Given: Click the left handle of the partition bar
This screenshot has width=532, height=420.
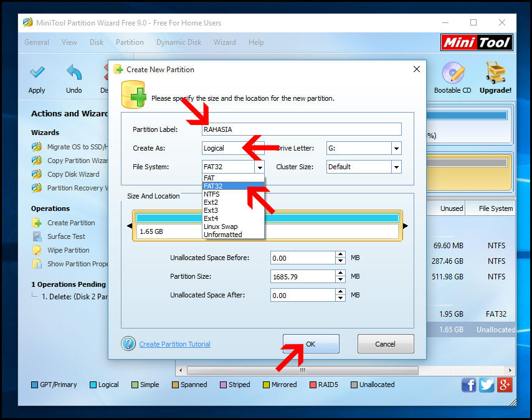Looking at the screenshot, I should (x=130, y=226).
